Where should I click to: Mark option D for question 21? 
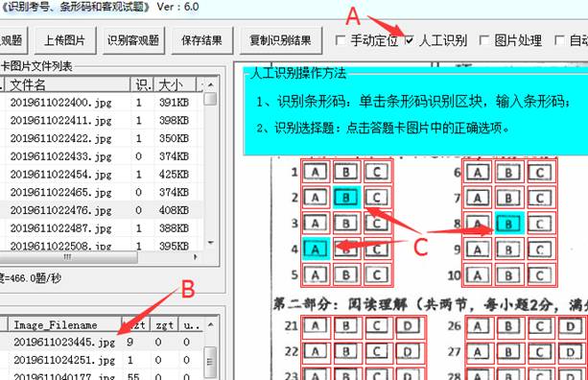(x=408, y=326)
